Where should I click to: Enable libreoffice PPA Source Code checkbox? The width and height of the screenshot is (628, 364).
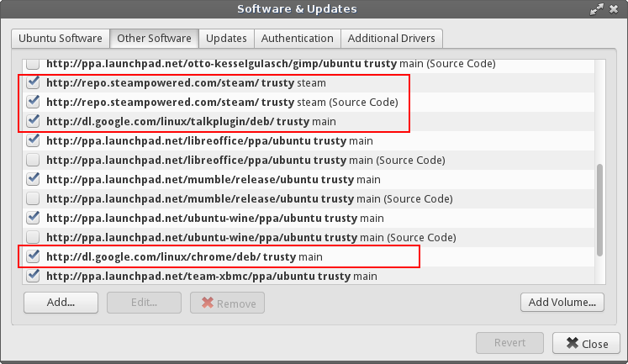(33, 161)
